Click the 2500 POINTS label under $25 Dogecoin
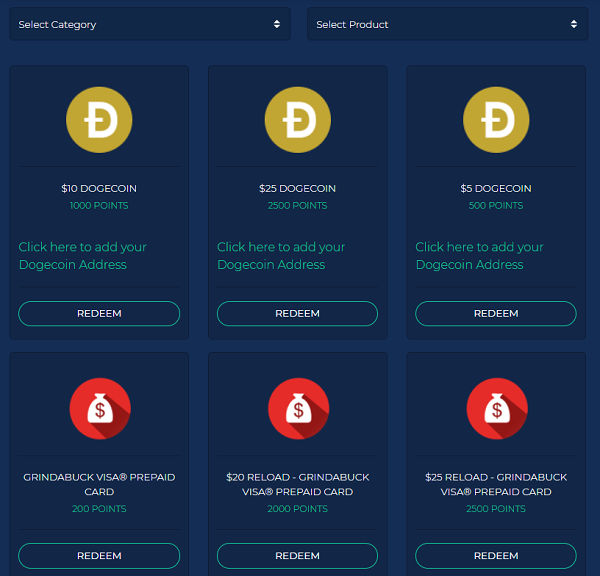Screen dimensions: 600x576 click(x=297, y=206)
